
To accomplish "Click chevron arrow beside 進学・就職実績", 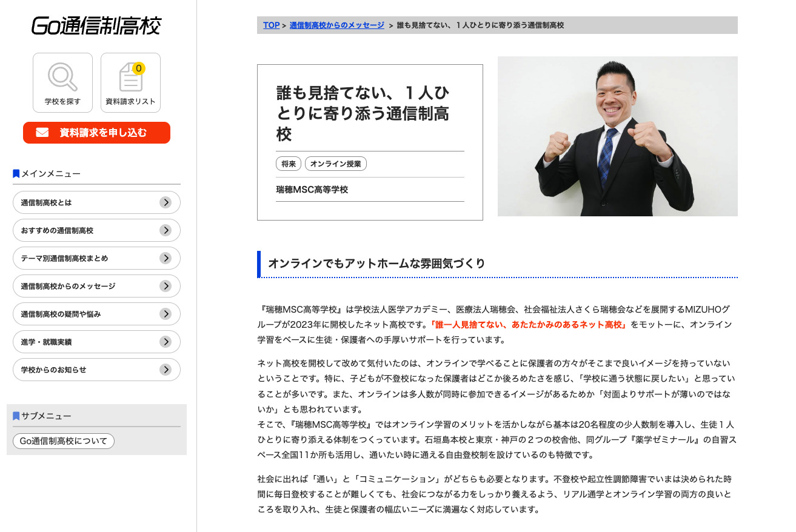I will (x=166, y=342).
